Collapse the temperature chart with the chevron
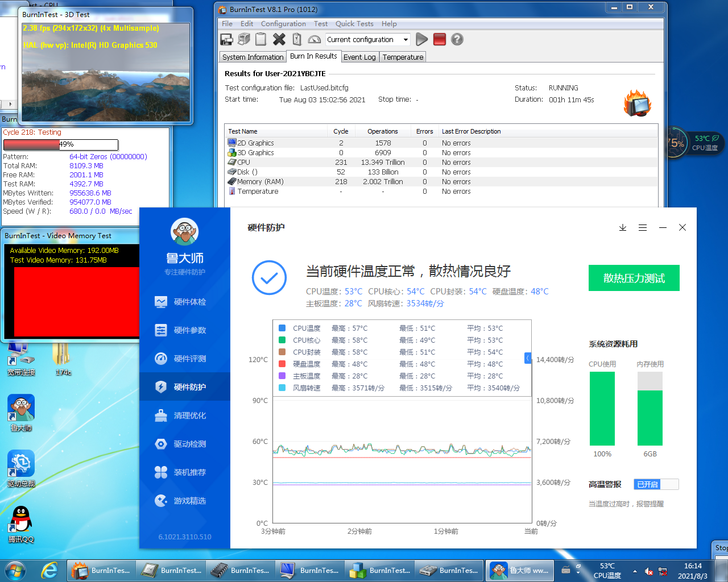This screenshot has height=582, width=728. (x=527, y=358)
